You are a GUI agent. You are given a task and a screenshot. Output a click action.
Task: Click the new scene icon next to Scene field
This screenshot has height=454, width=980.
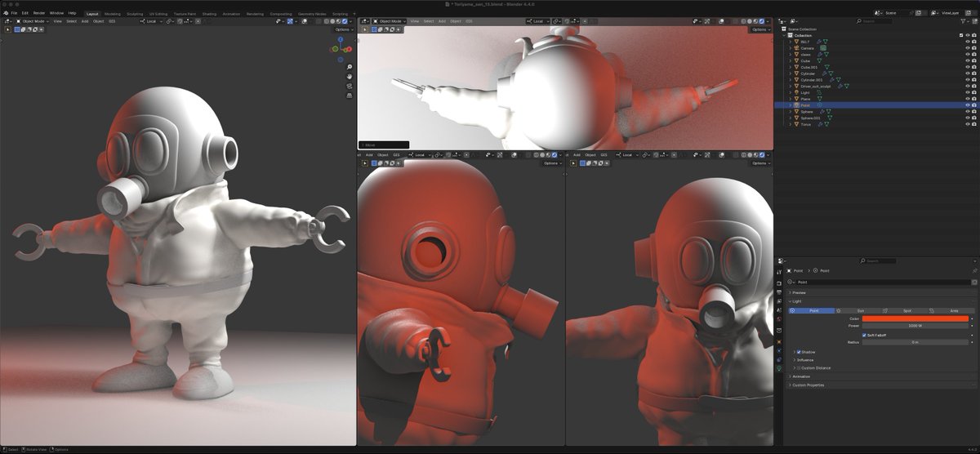[918, 13]
